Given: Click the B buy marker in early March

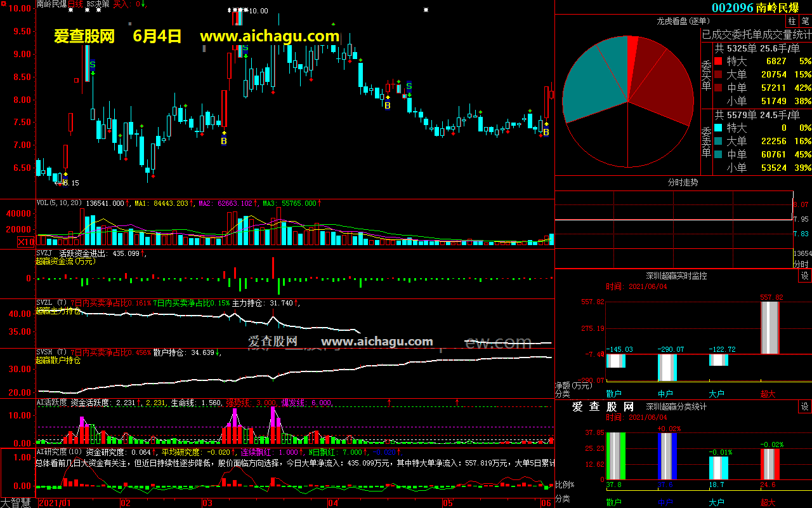Looking at the screenshot, I should (223, 141).
